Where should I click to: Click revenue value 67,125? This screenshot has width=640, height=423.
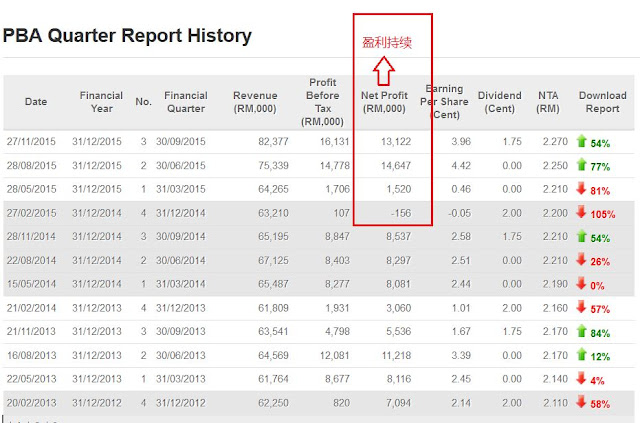273,260
